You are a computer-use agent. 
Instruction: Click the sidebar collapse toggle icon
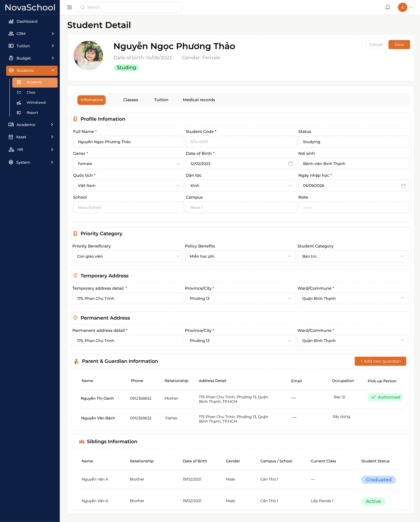coord(69,7)
